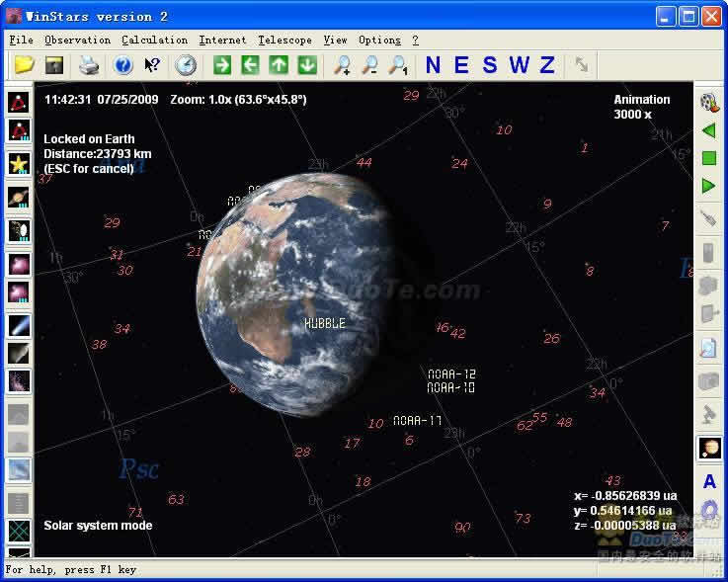
Task: Click the HUBBLE satellite label on Earth
Action: coord(325,323)
